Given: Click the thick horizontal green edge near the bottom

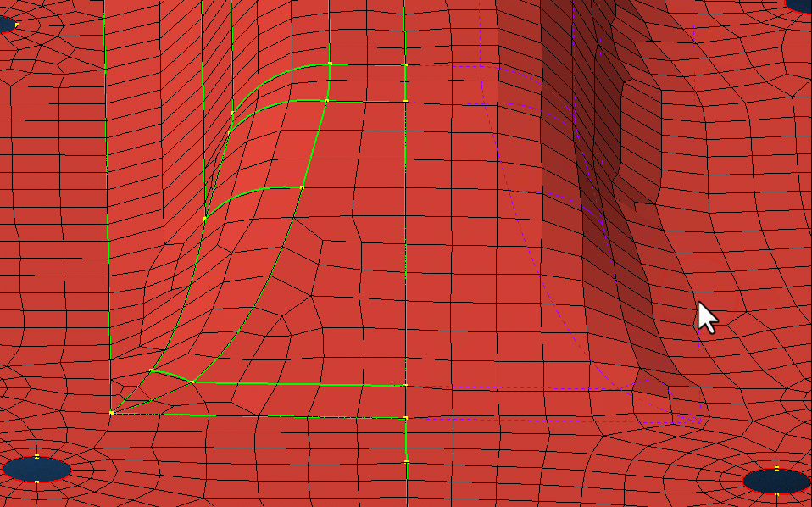Looking at the screenshot, I should (x=297, y=383).
